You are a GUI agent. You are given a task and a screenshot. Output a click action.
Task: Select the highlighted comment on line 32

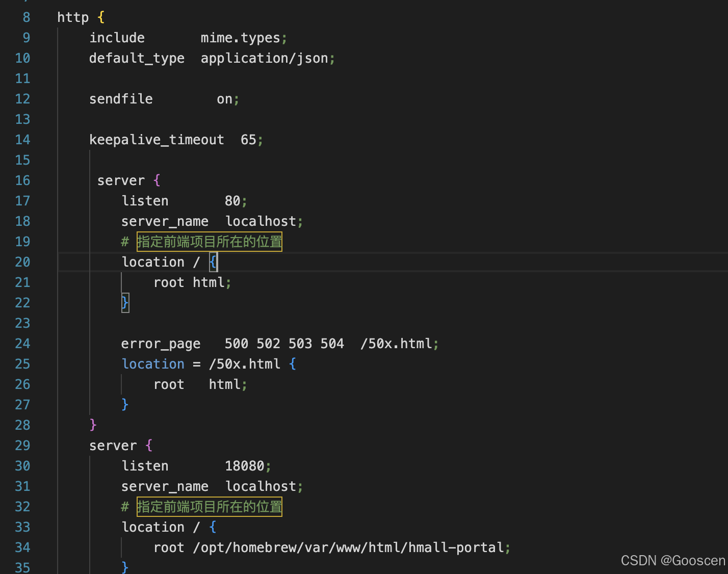(x=209, y=506)
